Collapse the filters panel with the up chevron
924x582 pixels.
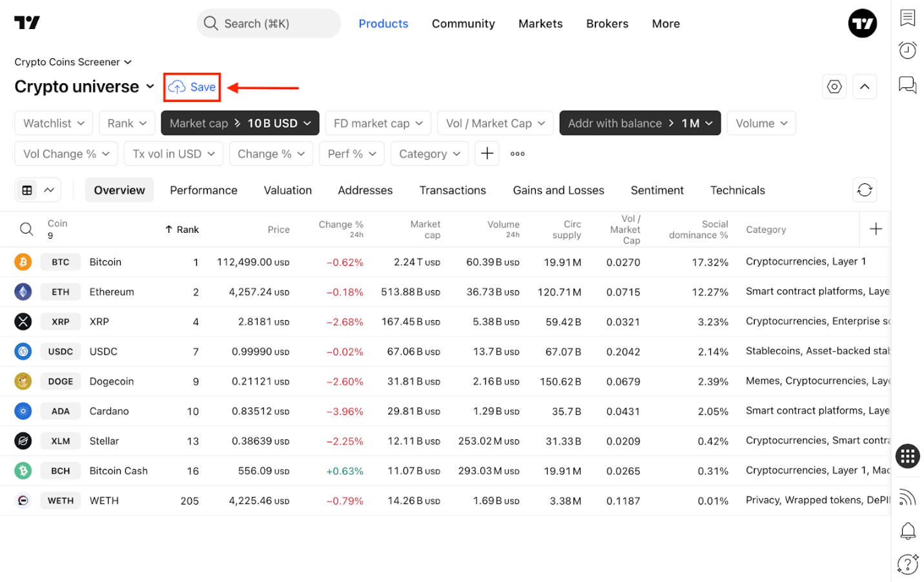[x=864, y=86]
